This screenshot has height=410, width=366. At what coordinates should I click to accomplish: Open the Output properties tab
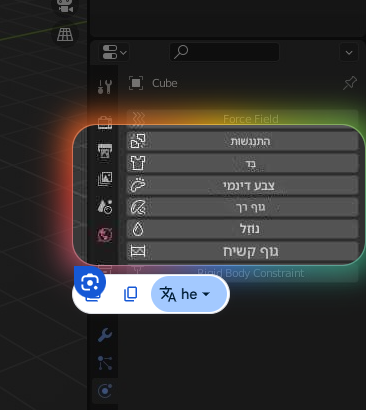tap(105, 151)
